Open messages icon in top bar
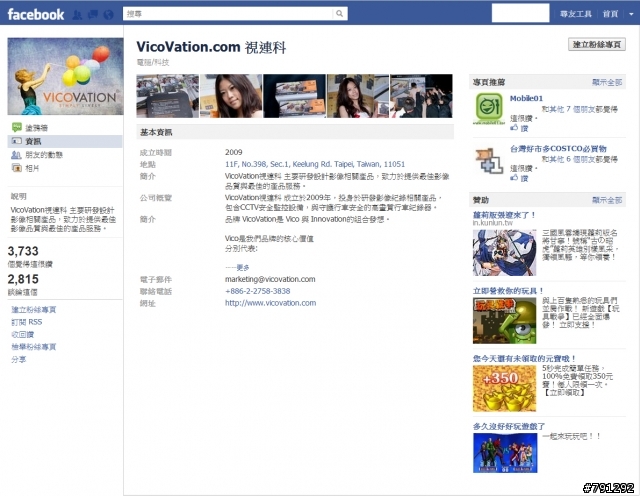 [x=93, y=15]
